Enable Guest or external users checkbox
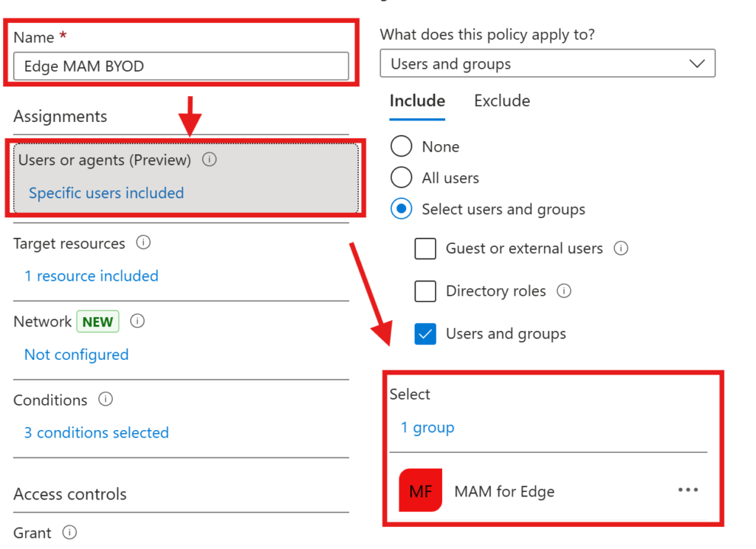 point(425,249)
